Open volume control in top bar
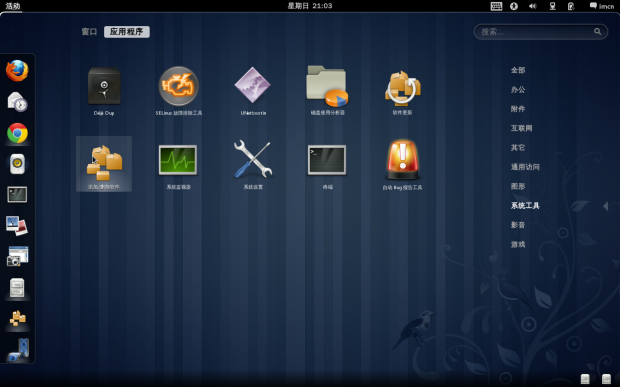620x387 pixels. (x=533, y=6)
